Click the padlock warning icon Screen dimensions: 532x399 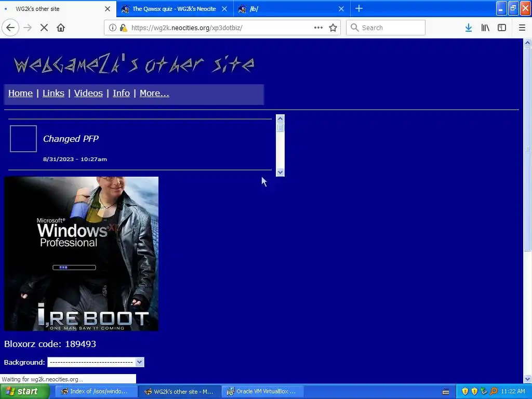pyautogui.click(x=124, y=28)
